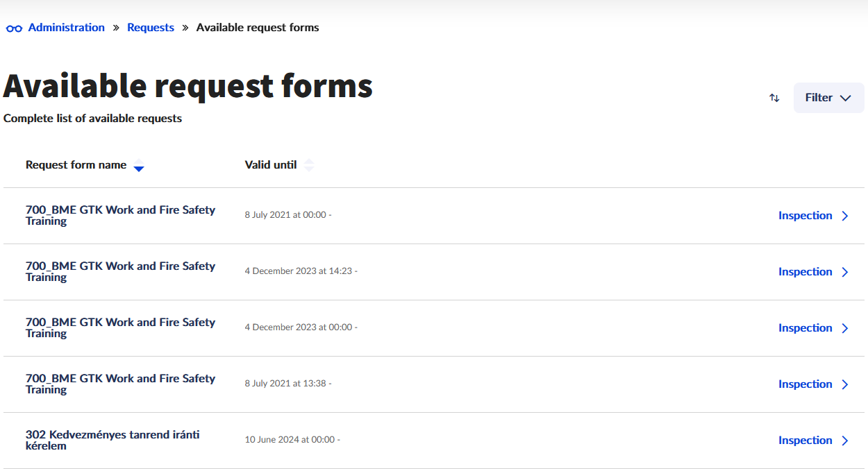Click the glasses icon beside Administration
Viewport: 868px width, 469px height.
pos(14,28)
